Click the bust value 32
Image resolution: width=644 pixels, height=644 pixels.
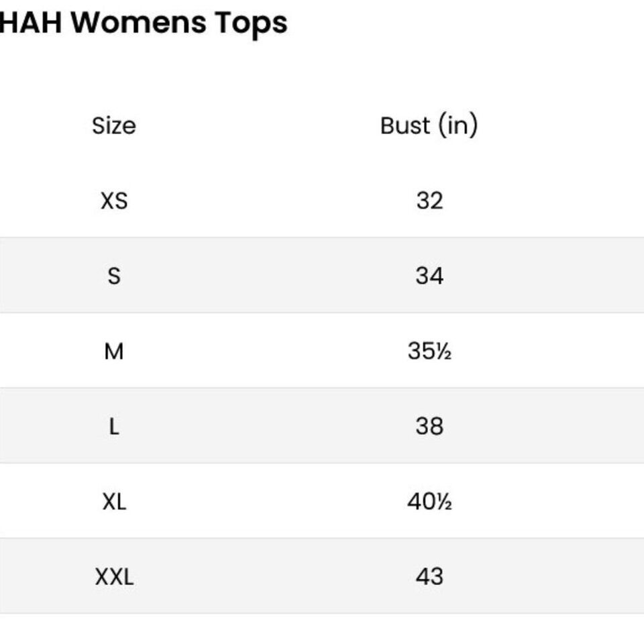(429, 201)
